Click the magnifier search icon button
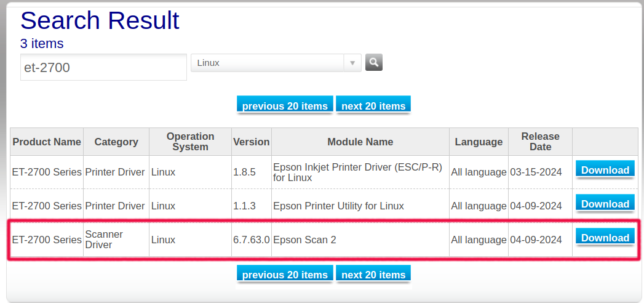 tap(374, 62)
